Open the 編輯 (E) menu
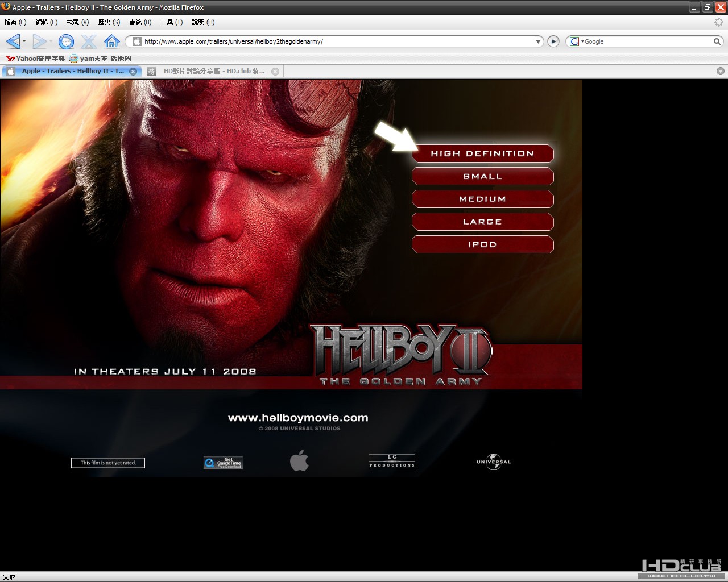The image size is (728, 582). click(46, 22)
